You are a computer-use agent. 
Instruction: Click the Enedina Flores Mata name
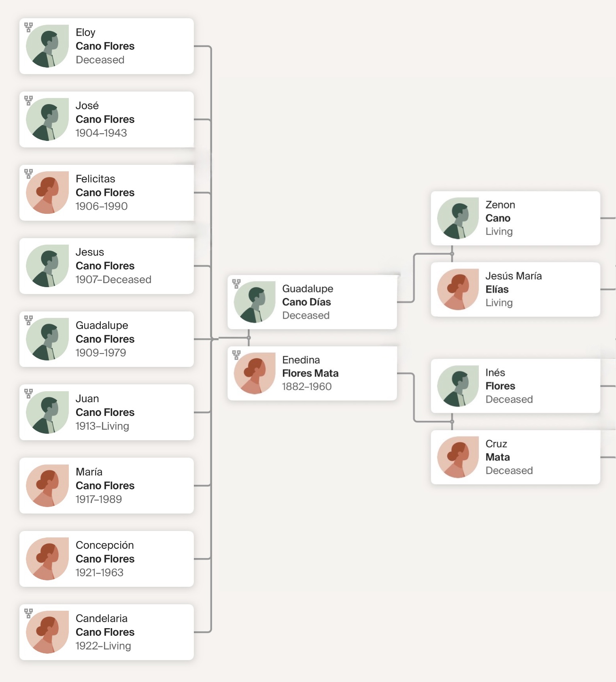pyautogui.click(x=310, y=373)
